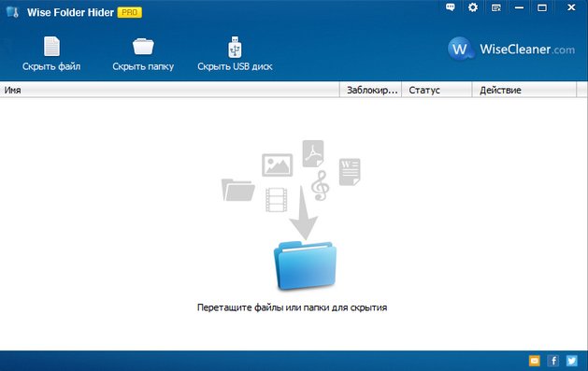Minimize the Wise Folder Hider window

coord(519,7)
